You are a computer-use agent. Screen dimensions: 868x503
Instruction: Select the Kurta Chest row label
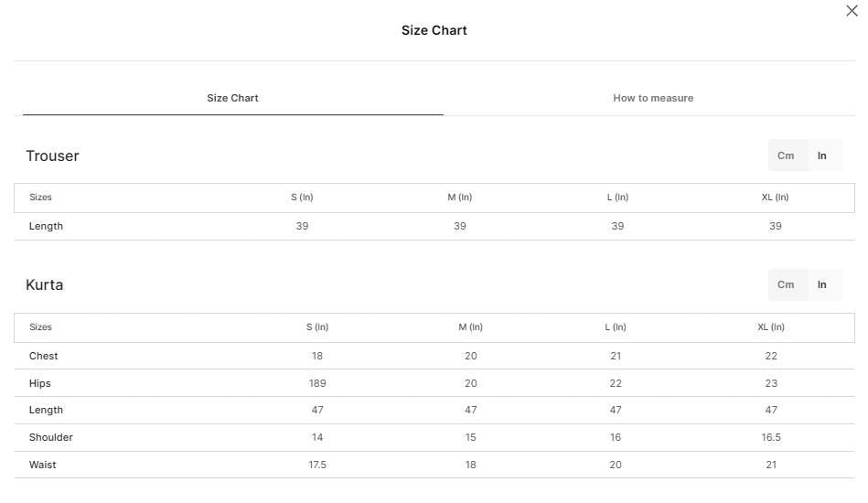(x=43, y=356)
